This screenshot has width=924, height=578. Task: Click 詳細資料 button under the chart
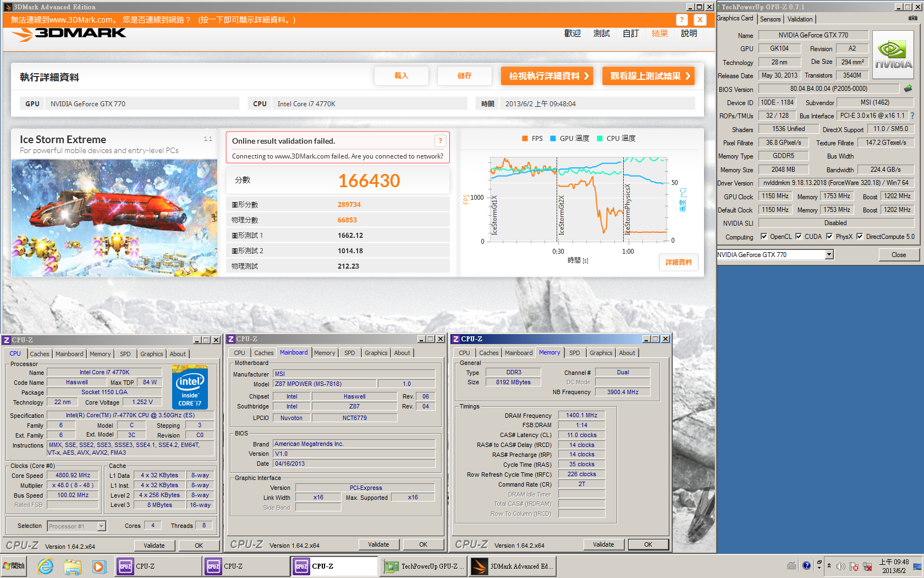tap(679, 263)
